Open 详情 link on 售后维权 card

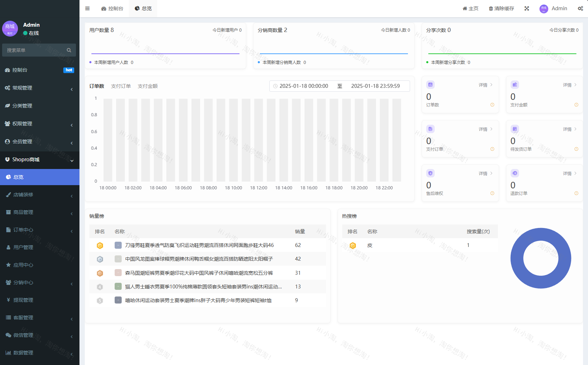tap(486, 174)
